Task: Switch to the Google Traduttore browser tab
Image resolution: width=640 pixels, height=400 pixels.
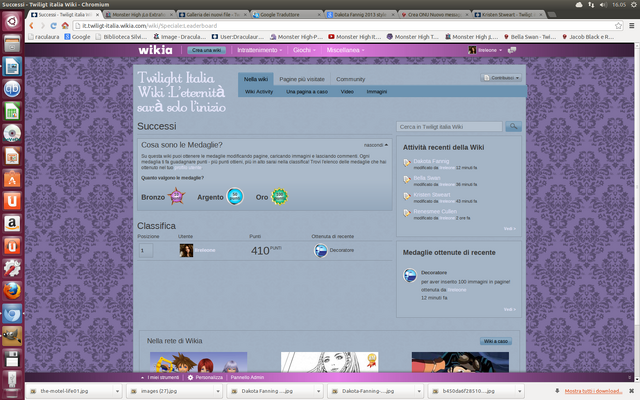Action: (x=286, y=15)
